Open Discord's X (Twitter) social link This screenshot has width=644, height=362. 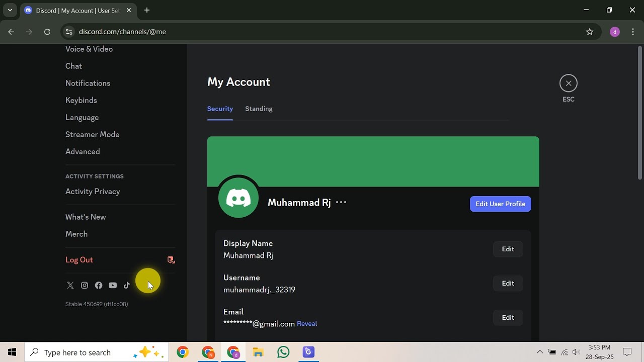pyautogui.click(x=70, y=285)
